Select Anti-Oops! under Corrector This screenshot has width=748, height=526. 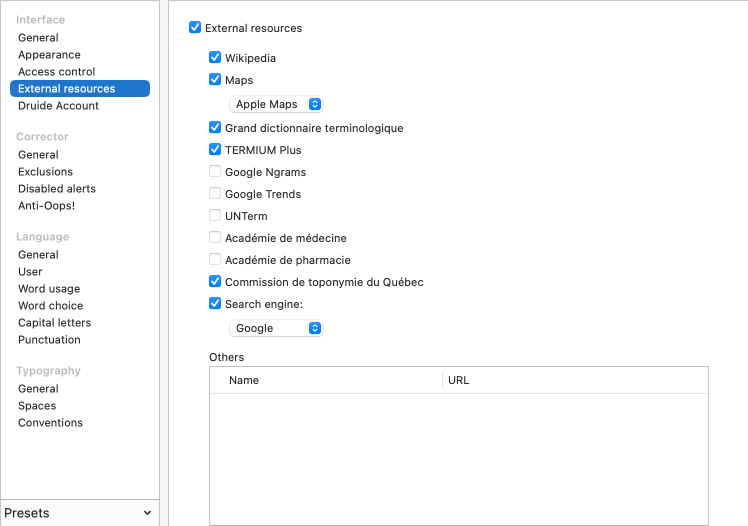(x=46, y=206)
